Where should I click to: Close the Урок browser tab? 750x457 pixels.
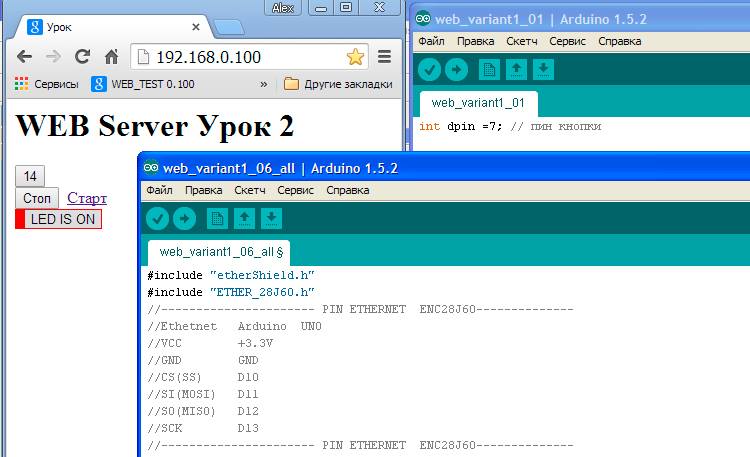click(x=196, y=27)
